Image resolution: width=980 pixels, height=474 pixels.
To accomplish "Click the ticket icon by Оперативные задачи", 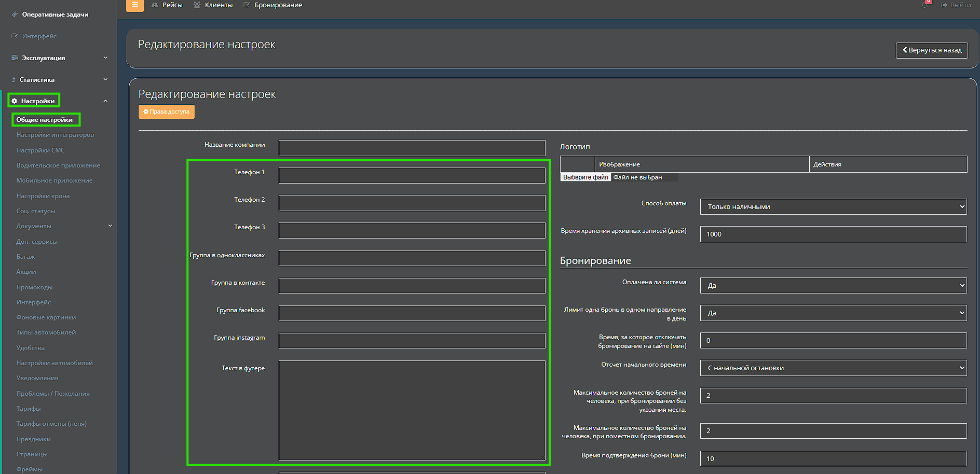I will pos(15,15).
